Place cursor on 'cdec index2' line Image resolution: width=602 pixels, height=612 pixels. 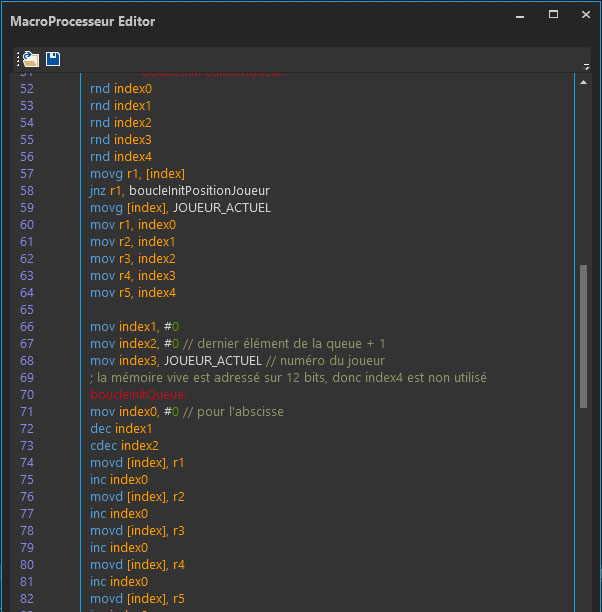124,445
